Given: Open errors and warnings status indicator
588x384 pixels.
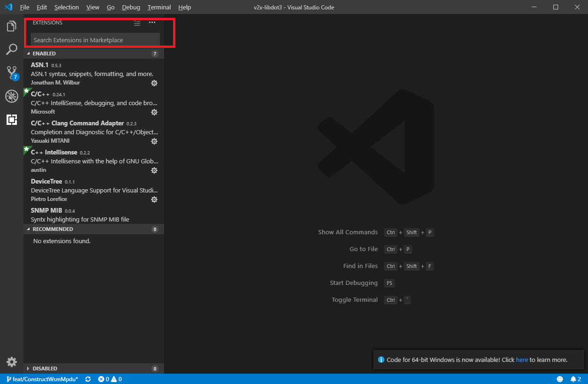Looking at the screenshot, I should pos(110,379).
